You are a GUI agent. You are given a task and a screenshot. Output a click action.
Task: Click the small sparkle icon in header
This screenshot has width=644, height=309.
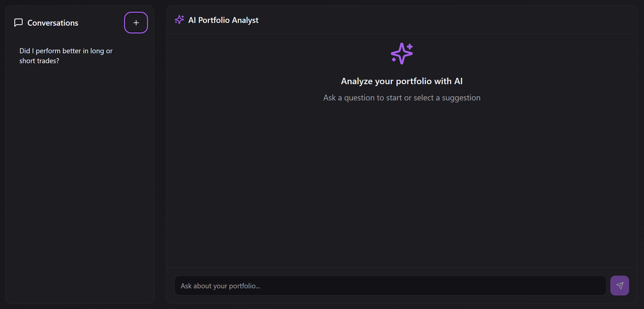click(x=179, y=20)
